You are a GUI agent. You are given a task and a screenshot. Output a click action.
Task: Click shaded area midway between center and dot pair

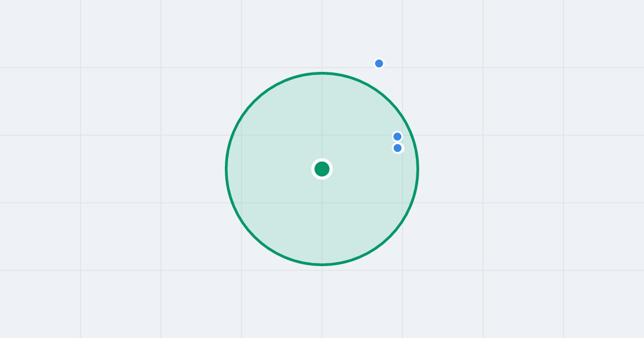pyautogui.click(x=360, y=156)
